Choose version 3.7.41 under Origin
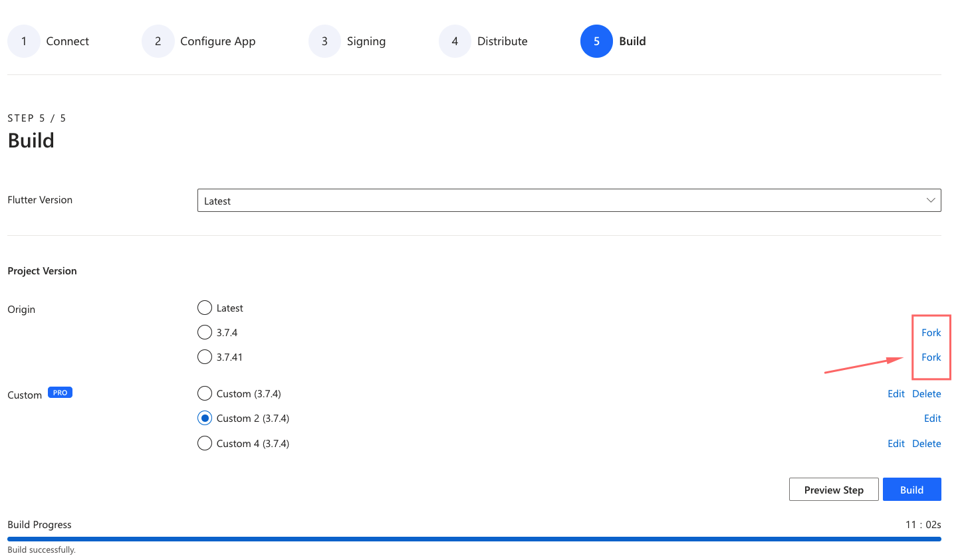This screenshot has width=964, height=560. (x=205, y=356)
